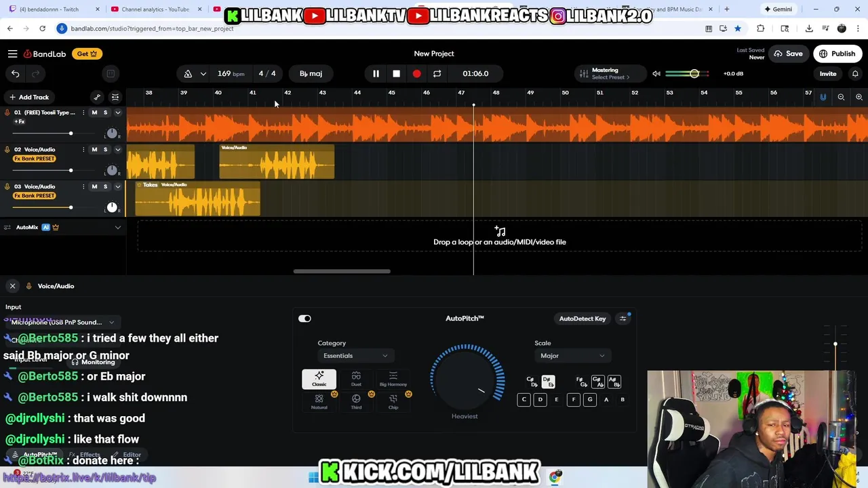This screenshot has width=868, height=488.
Task: Expand metronome dropdown arrow
Action: point(203,73)
